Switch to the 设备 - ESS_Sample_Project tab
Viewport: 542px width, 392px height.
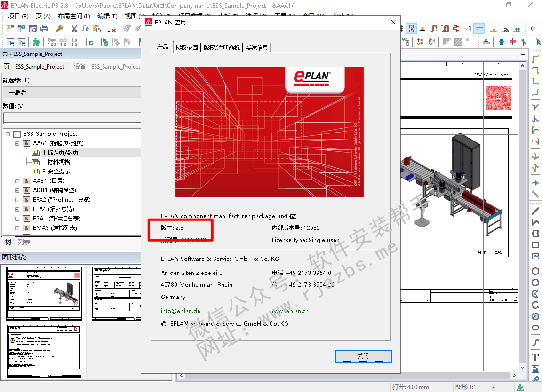tap(107, 66)
